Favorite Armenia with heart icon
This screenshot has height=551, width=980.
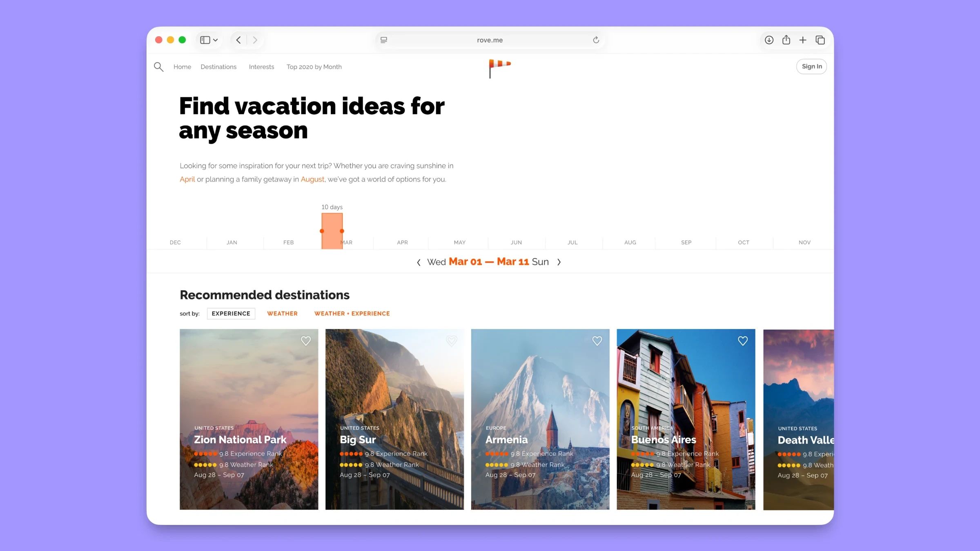597,341
